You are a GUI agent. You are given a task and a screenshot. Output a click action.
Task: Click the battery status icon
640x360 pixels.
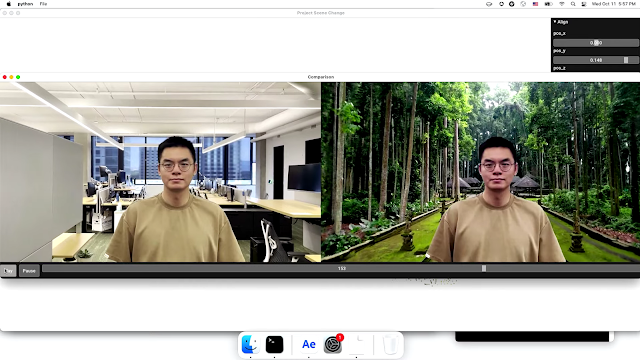click(x=549, y=4)
